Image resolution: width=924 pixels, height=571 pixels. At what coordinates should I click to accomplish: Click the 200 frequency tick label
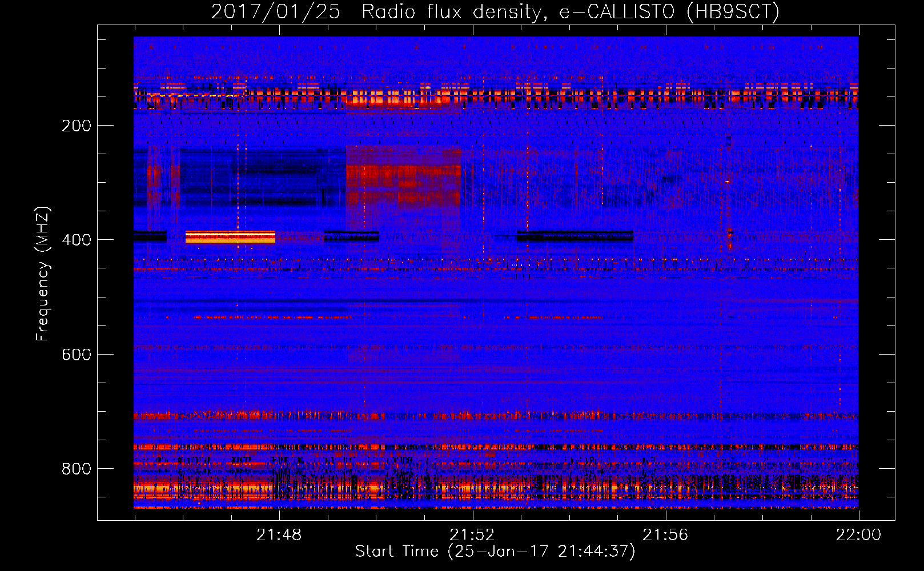point(77,126)
